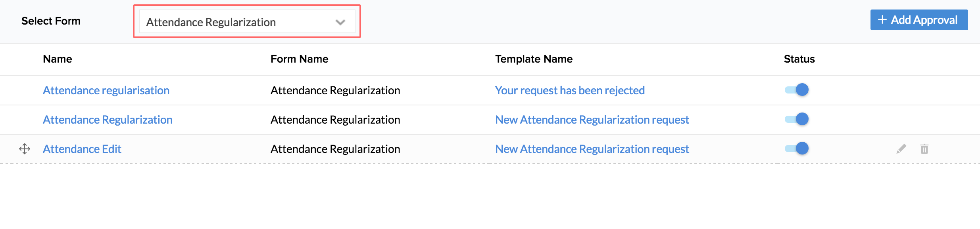Click Form Name cell in Attendance Edit row
The height and width of the screenshot is (229, 980).
click(x=335, y=149)
